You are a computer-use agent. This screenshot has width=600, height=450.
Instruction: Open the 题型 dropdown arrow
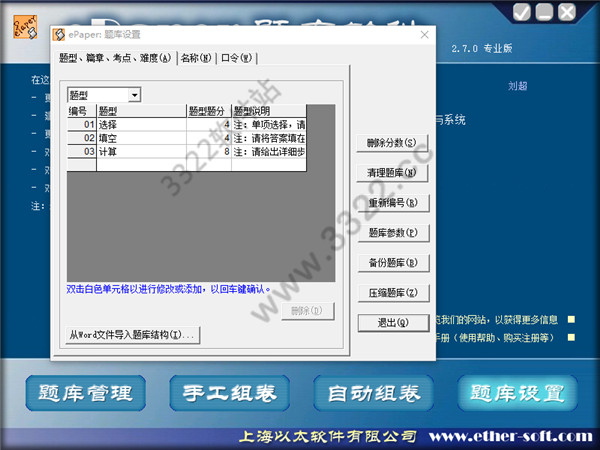click(135, 95)
